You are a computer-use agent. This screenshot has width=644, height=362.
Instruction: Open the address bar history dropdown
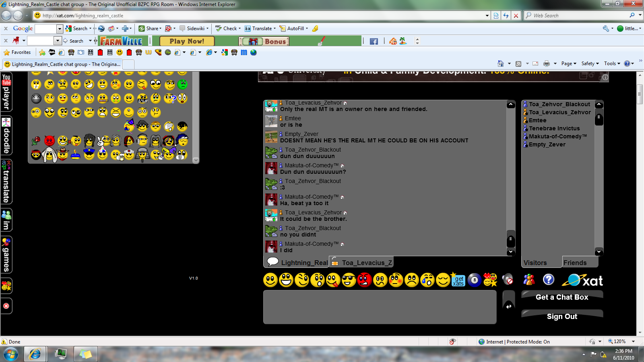pos(487,16)
